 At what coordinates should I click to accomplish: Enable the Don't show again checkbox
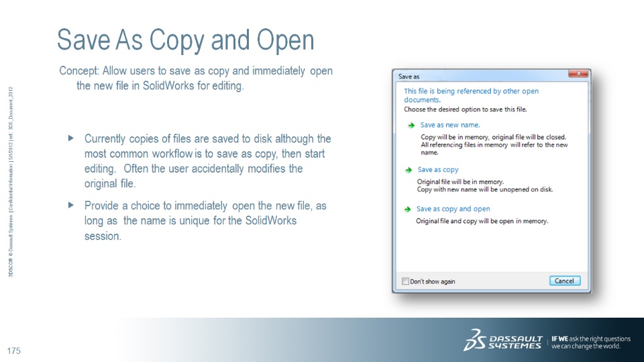[x=405, y=281]
